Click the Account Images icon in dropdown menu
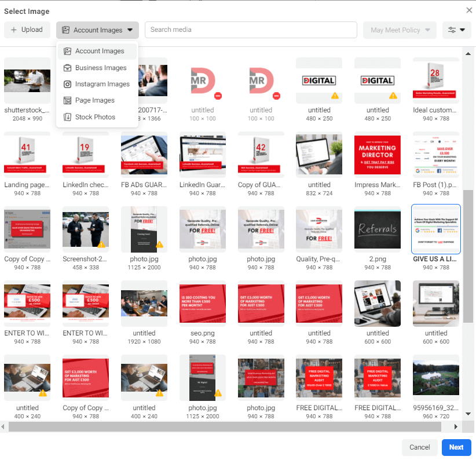 click(68, 52)
